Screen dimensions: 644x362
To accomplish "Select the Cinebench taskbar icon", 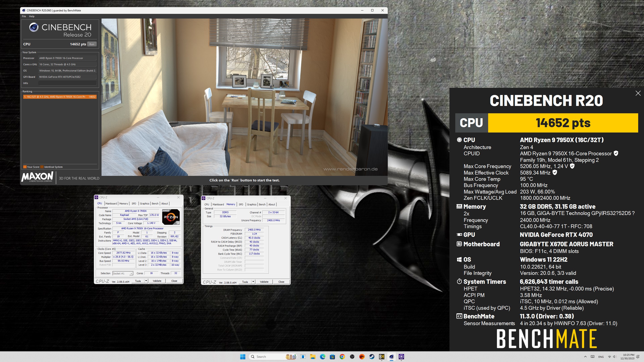I will point(392,356).
